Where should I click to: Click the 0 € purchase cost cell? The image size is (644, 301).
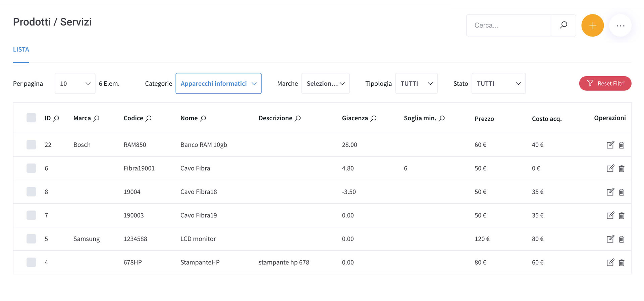[x=536, y=168]
